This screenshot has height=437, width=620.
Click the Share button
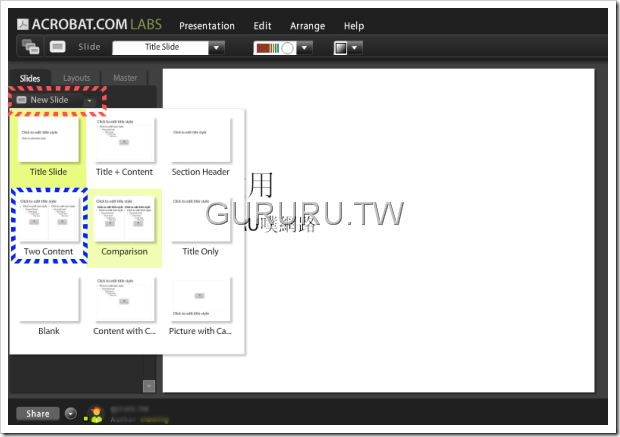click(x=38, y=414)
